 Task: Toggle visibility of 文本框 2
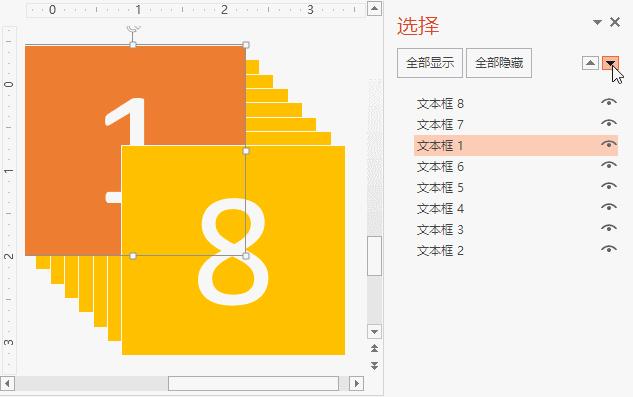click(609, 249)
